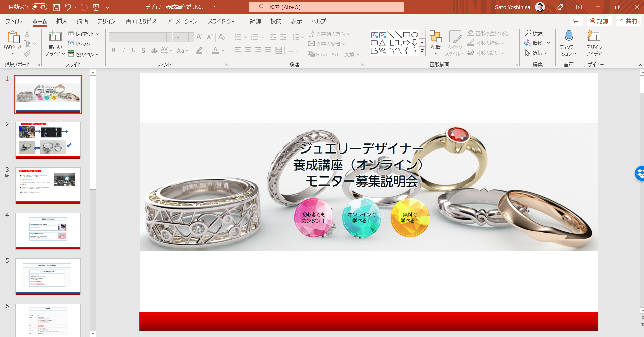The height and width of the screenshot is (337, 644).
Task: Start slideshow from beginning icon
Action: point(96,7)
